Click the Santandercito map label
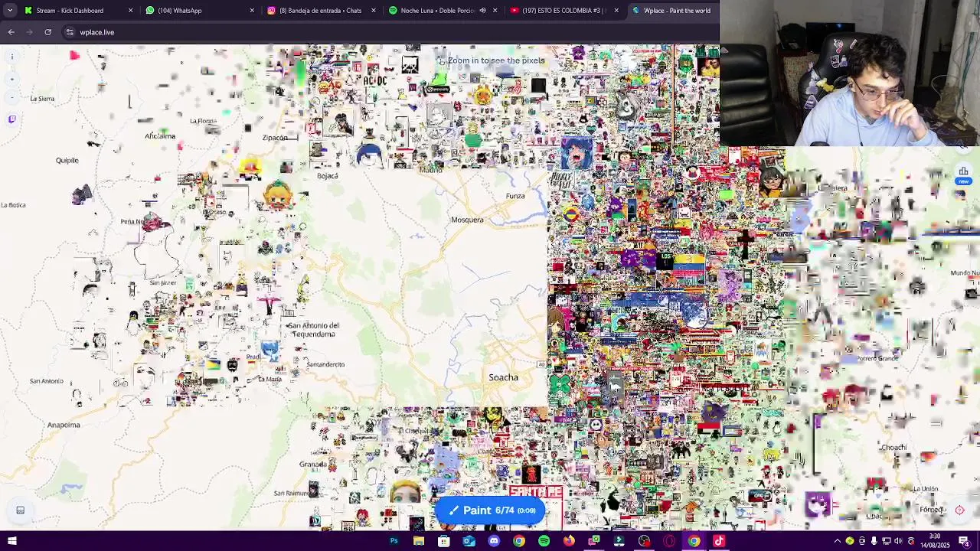The image size is (980, 551). coord(325,364)
